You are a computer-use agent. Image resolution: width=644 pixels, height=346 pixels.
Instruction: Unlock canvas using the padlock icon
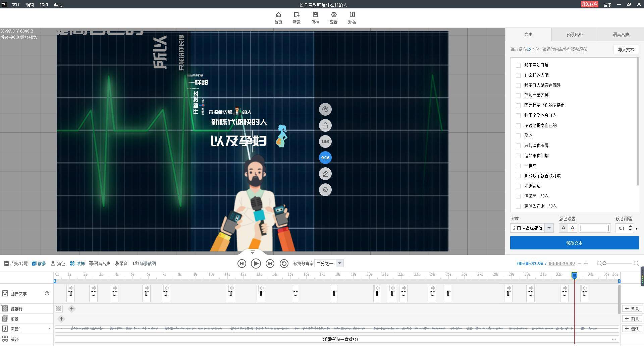click(x=325, y=126)
